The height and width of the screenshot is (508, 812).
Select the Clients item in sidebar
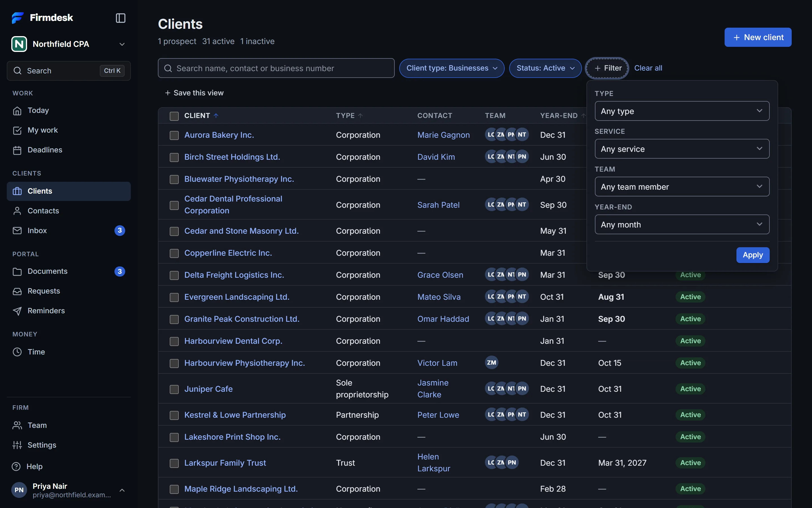(x=69, y=191)
